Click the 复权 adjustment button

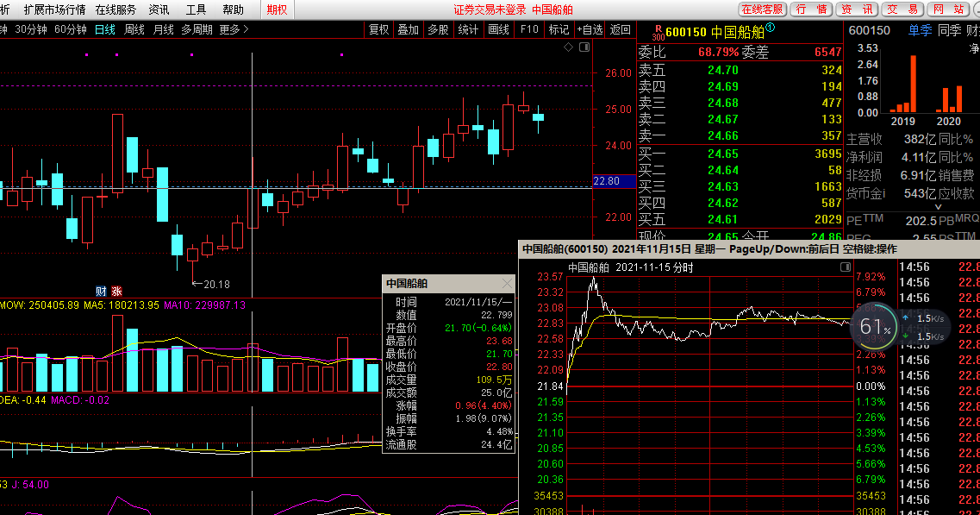pyautogui.click(x=378, y=29)
